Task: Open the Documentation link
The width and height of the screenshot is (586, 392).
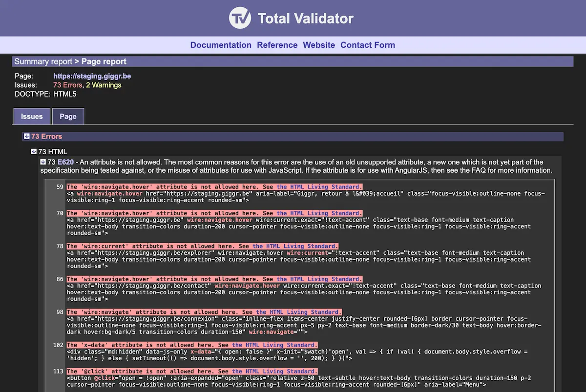Action: click(221, 45)
